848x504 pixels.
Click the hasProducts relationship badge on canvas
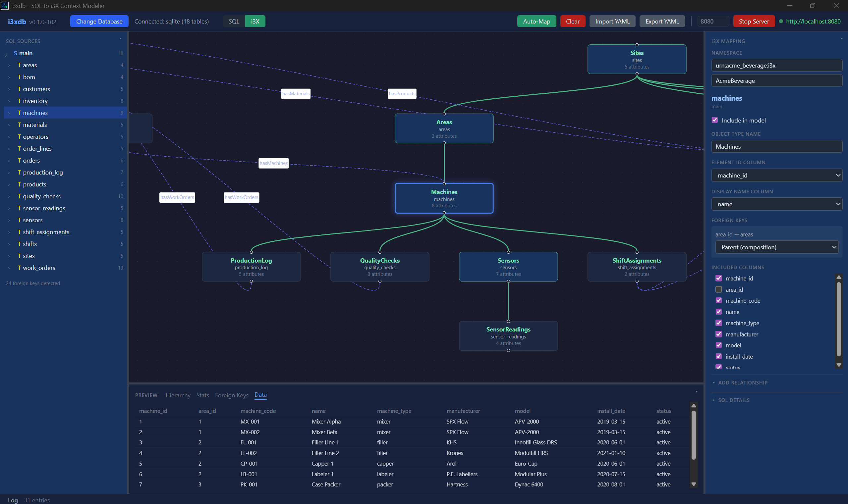[x=402, y=93]
